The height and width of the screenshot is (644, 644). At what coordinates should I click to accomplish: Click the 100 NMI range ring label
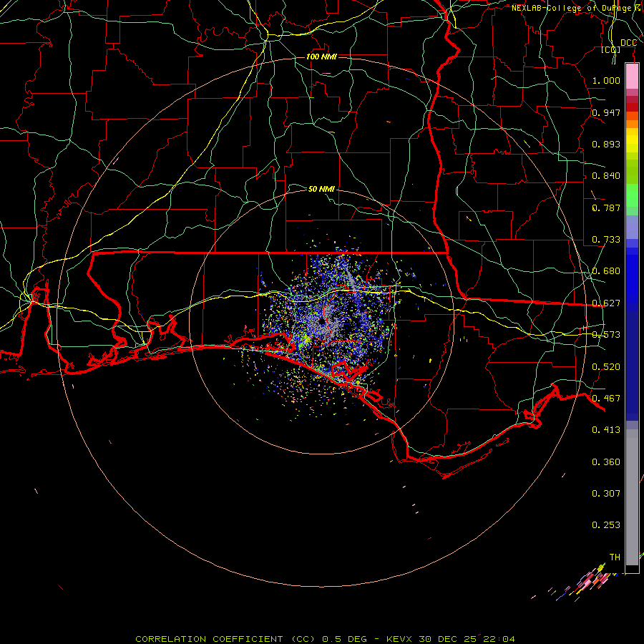321,57
